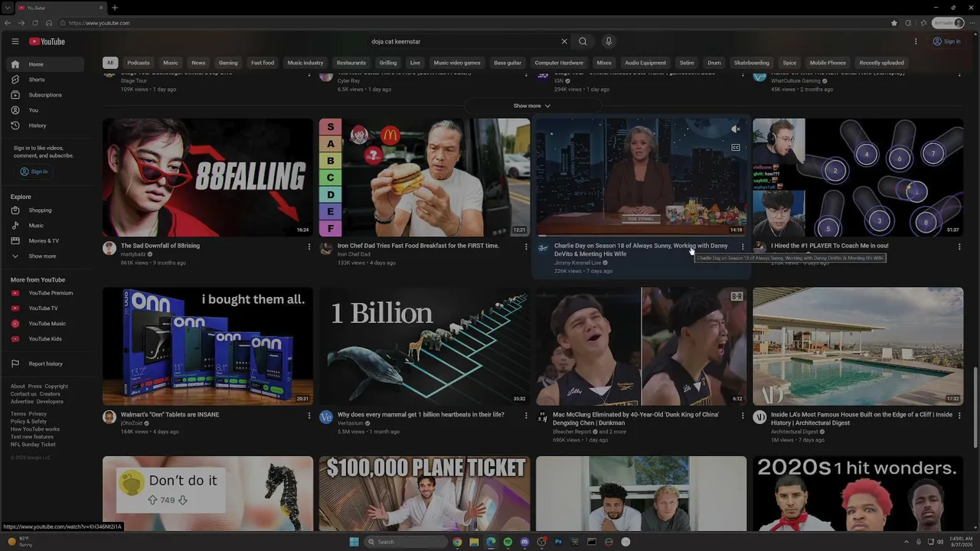The width and height of the screenshot is (980, 551).
Task: Select the Music filter chip
Action: click(171, 63)
